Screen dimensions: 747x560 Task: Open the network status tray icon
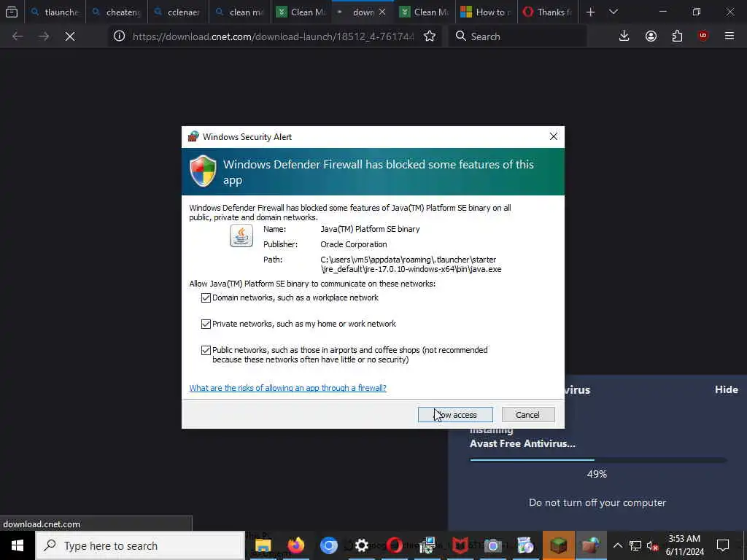coord(635,545)
